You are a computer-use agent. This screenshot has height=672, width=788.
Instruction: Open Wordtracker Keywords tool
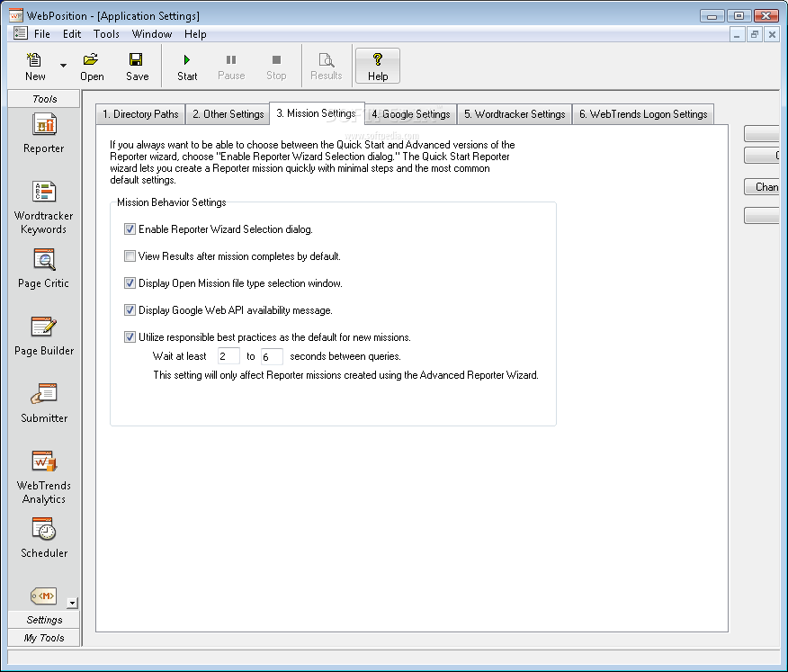point(44,207)
